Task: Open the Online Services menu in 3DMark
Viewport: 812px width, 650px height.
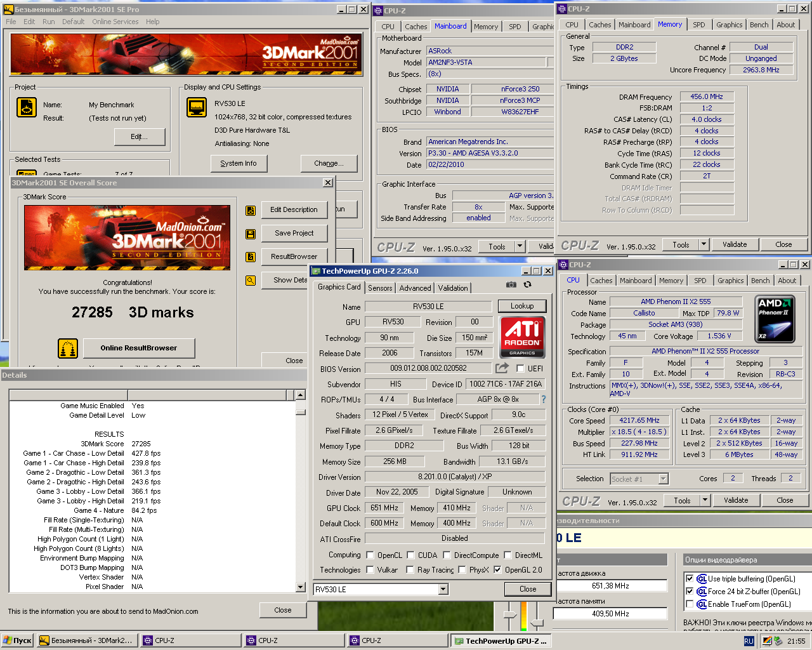Action: [x=115, y=22]
